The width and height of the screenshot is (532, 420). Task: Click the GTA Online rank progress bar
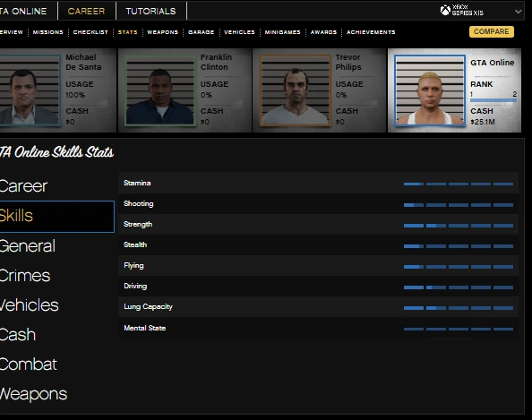point(493,100)
